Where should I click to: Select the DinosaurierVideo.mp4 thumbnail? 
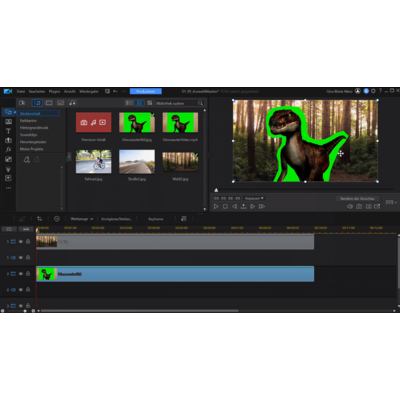click(180, 122)
